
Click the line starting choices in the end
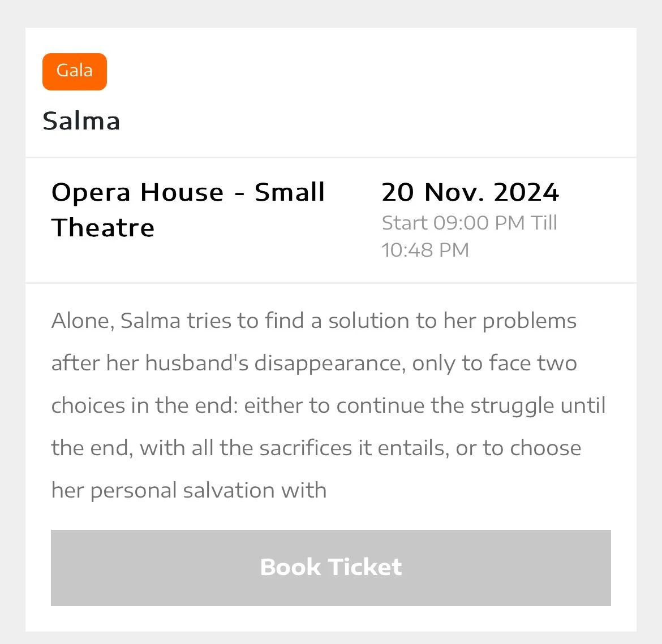pos(328,405)
